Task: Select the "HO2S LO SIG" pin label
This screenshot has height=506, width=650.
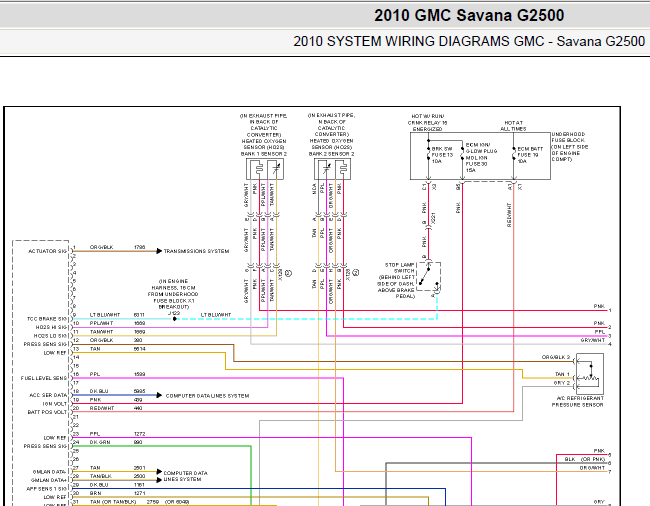Action: click(x=50, y=336)
